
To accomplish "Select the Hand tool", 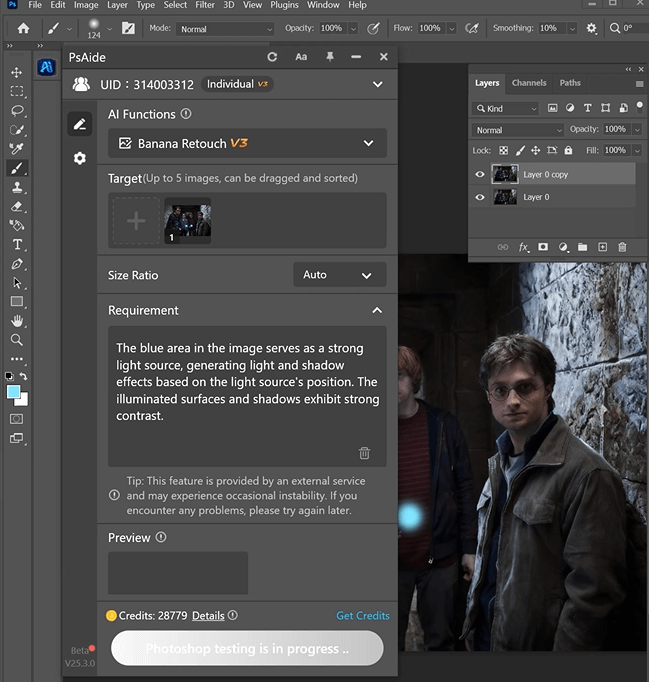I will click(x=17, y=321).
